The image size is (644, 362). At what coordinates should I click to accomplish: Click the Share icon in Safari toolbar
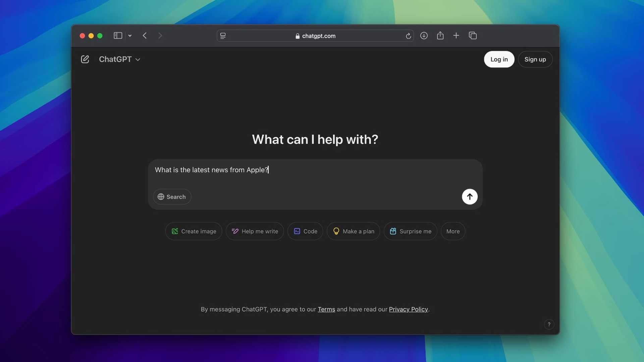440,36
